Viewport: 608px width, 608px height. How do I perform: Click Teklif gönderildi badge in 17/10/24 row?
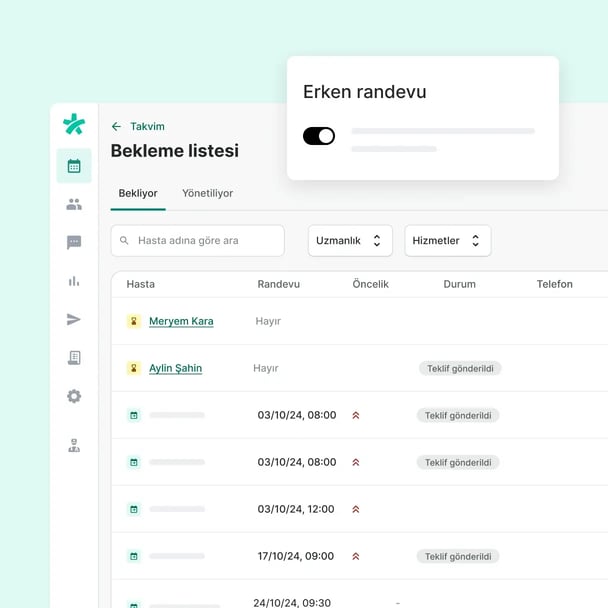(458, 556)
